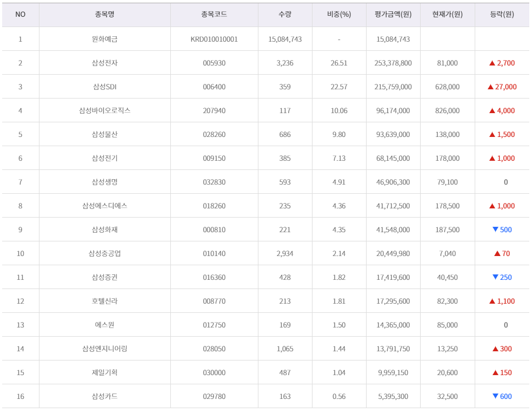The image size is (532, 413).
Task: Click stock code 032830
Action: (214, 182)
